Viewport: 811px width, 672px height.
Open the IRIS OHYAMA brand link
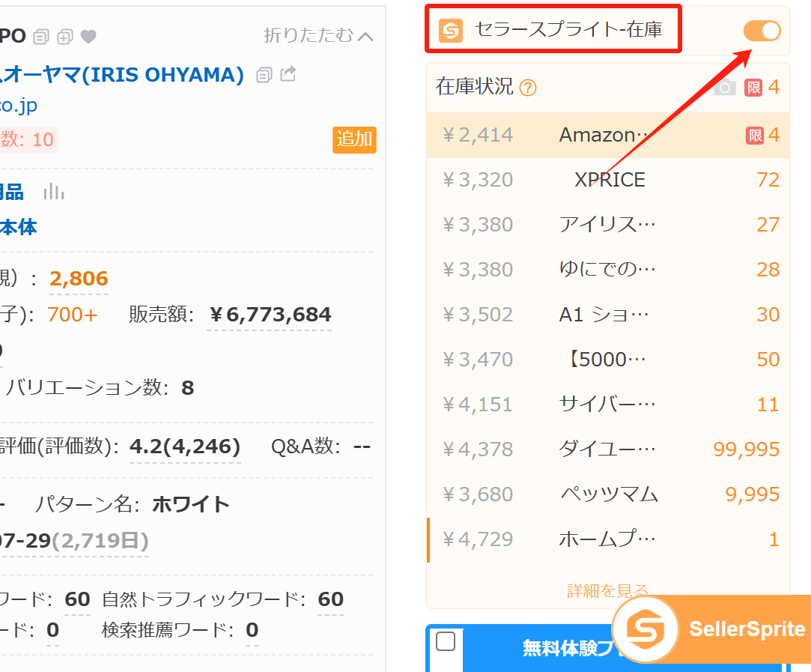122,75
